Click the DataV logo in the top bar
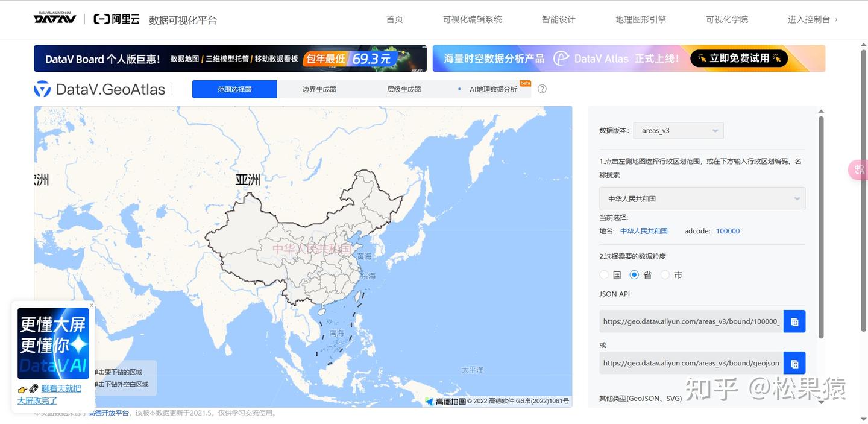868x424 pixels. click(55, 18)
